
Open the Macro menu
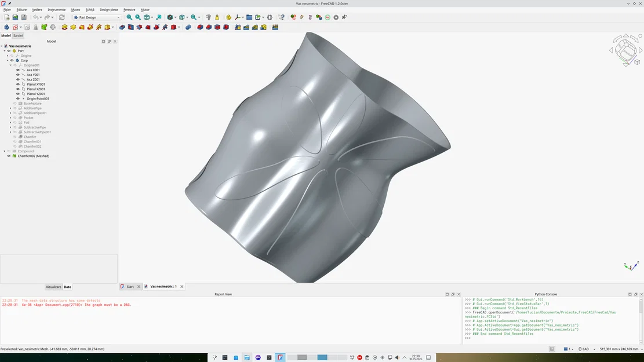[x=75, y=9]
